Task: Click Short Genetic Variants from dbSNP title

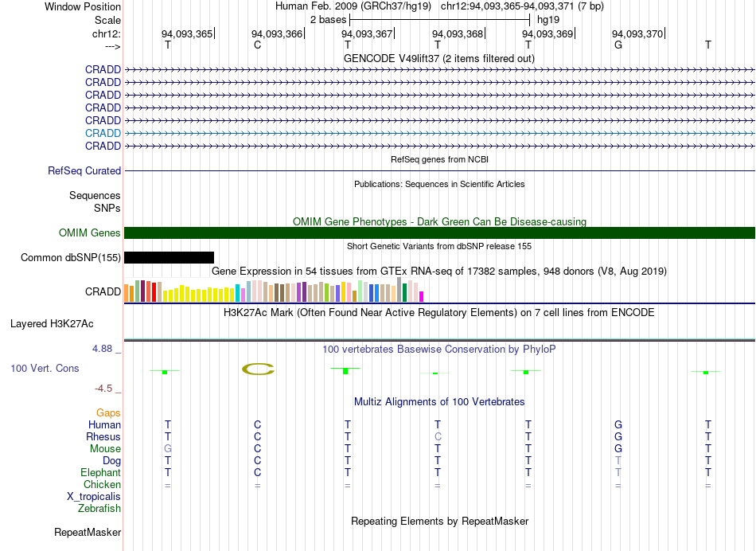Action: (439, 246)
